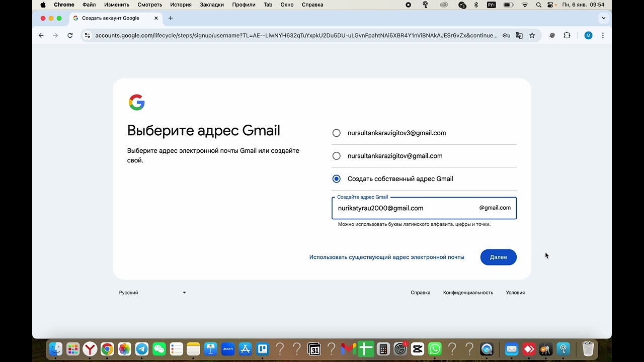Click Использовать существующий адрес электронной почты link
This screenshot has height=362, width=644.
point(387,257)
